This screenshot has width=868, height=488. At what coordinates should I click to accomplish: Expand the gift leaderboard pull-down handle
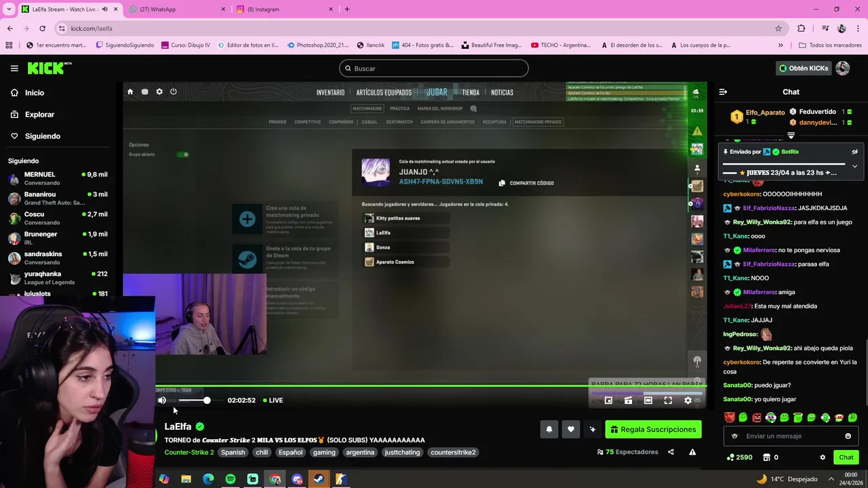[791, 136]
